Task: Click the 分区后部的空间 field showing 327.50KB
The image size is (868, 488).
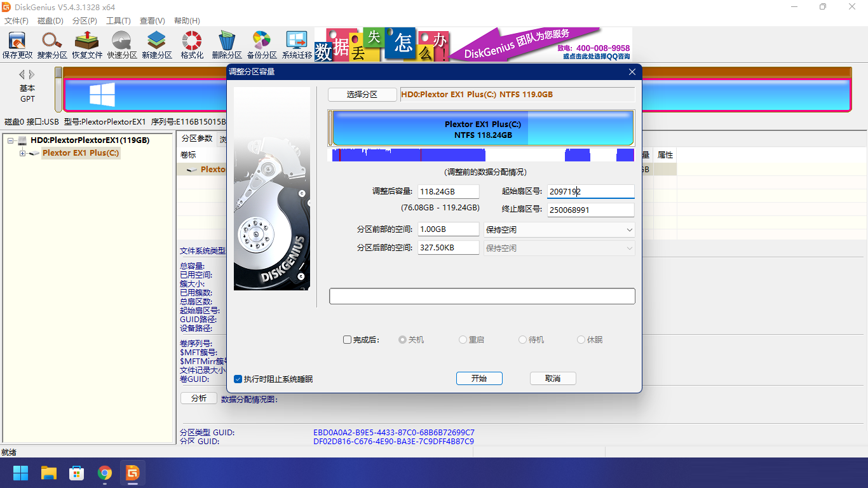Action: pos(449,248)
